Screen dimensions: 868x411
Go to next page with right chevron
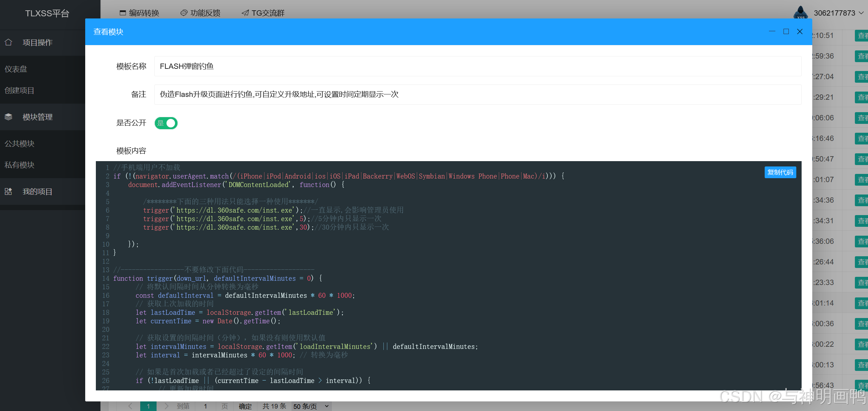[x=166, y=406]
